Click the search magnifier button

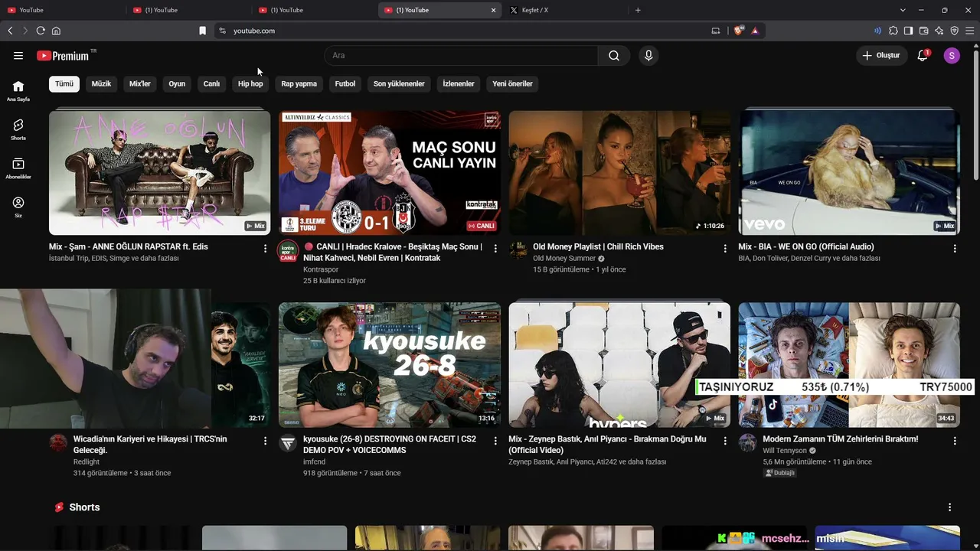tap(614, 56)
